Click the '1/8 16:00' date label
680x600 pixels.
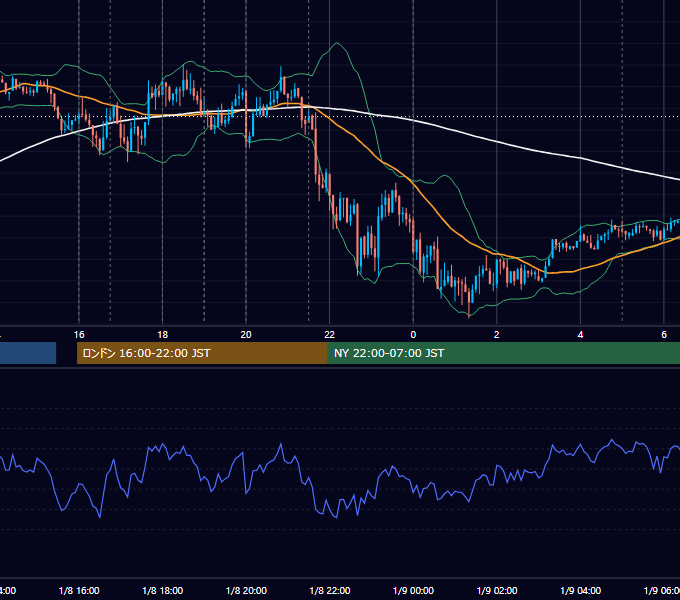[x=79, y=590]
